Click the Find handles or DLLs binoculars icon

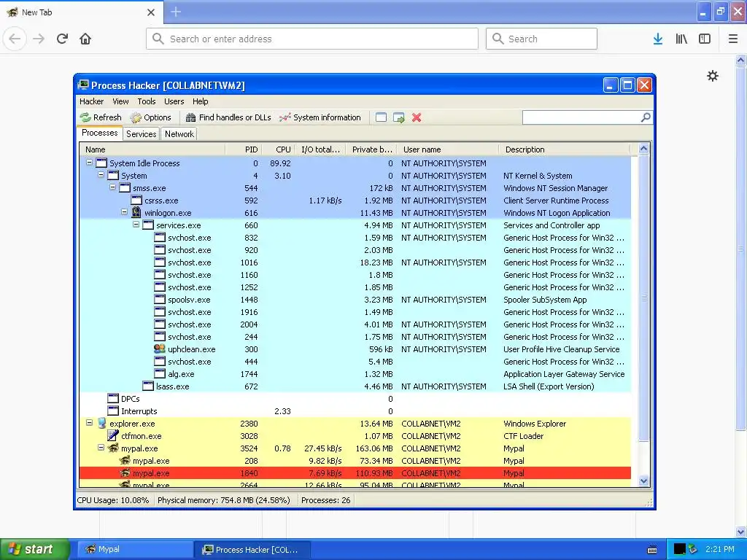click(x=190, y=117)
